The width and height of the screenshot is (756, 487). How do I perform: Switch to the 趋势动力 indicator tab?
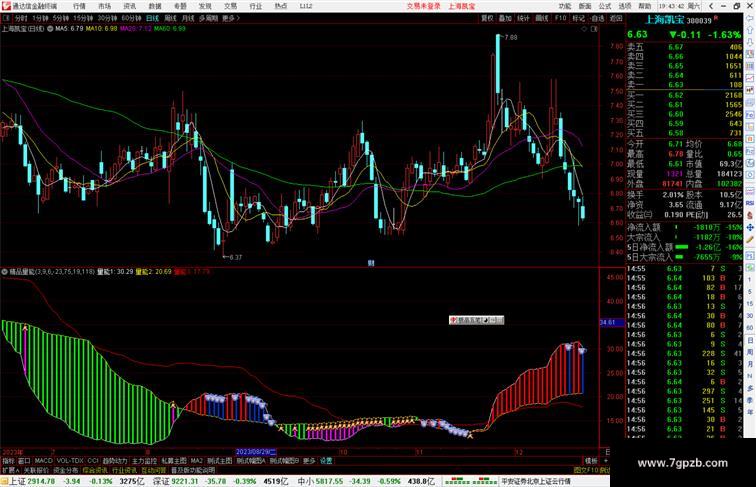tap(115, 461)
